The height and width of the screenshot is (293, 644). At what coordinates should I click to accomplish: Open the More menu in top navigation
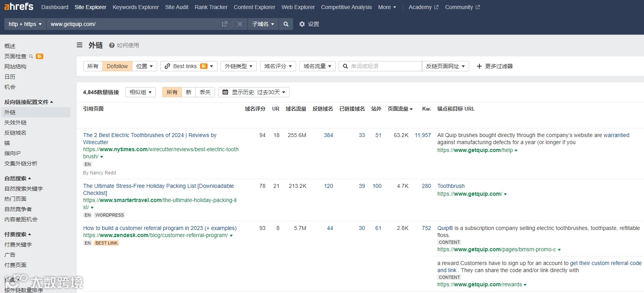tap(387, 7)
